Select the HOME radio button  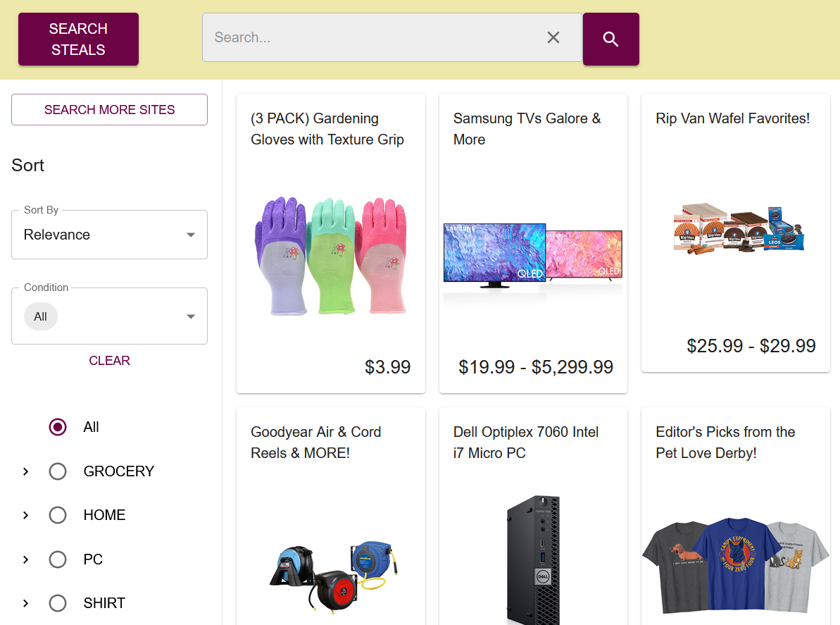click(x=57, y=515)
